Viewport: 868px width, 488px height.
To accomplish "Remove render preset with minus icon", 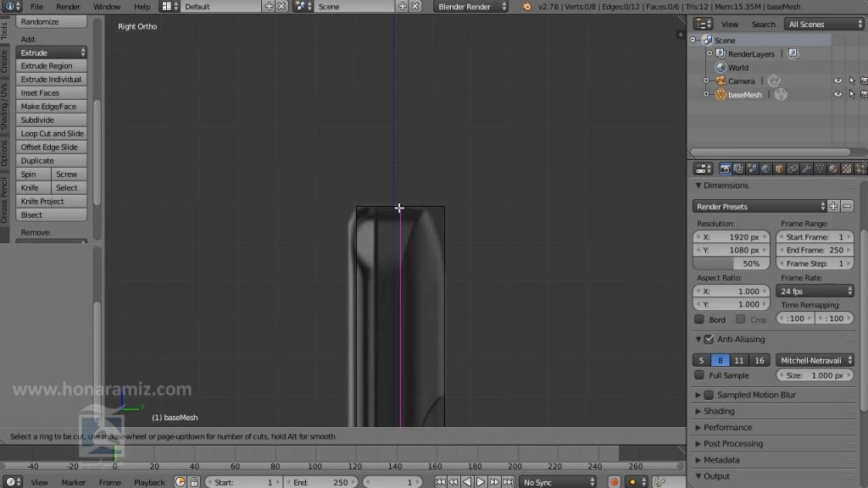I will click(847, 207).
